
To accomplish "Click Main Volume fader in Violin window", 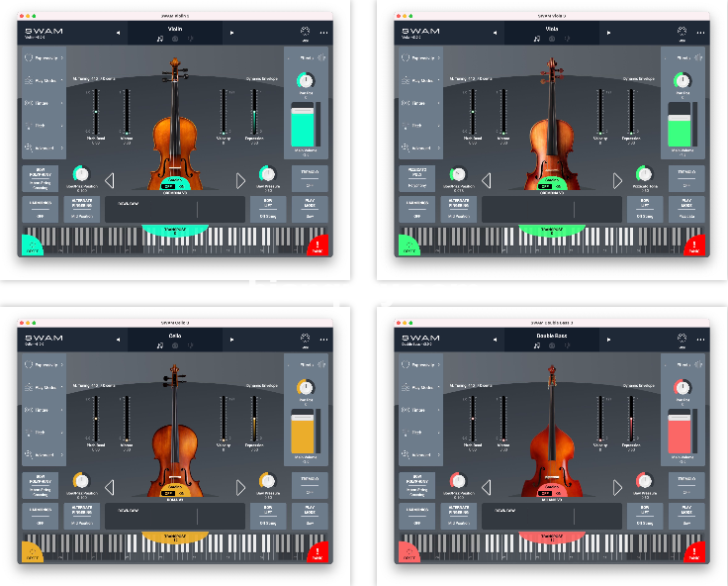I will pyautogui.click(x=303, y=125).
